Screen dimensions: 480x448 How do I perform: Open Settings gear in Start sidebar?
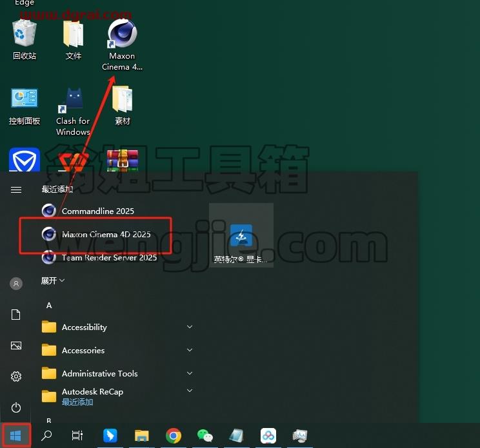(x=16, y=376)
